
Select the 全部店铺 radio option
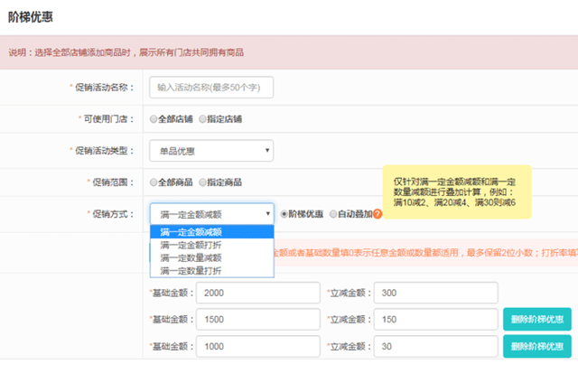(x=154, y=119)
